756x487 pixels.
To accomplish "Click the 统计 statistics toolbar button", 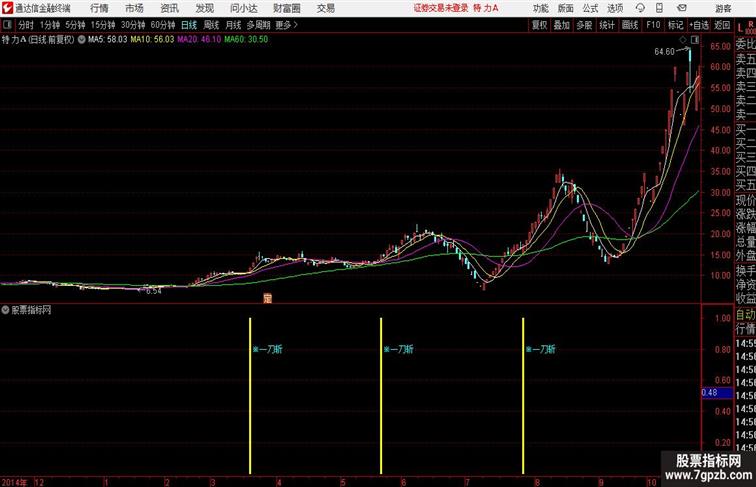I will 607,25.
